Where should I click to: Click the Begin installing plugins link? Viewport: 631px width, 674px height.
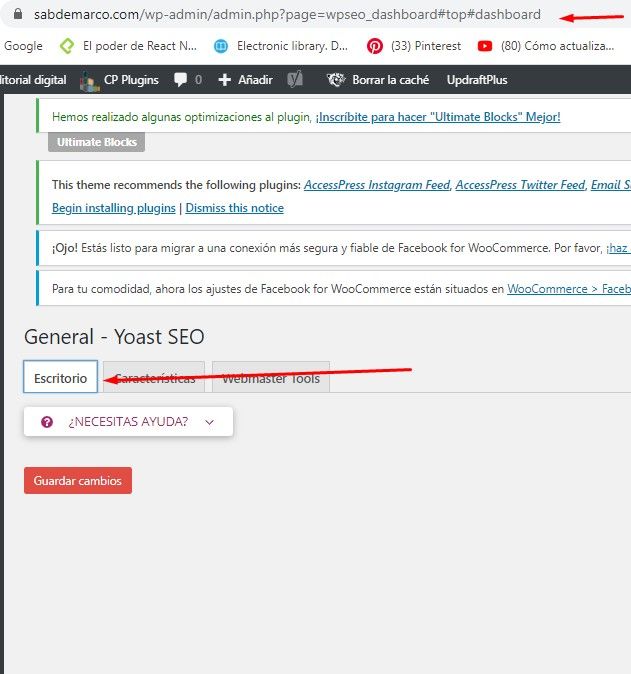click(114, 208)
